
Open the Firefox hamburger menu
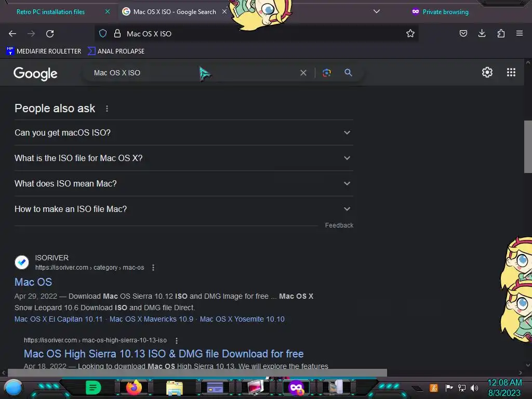pyautogui.click(x=519, y=33)
